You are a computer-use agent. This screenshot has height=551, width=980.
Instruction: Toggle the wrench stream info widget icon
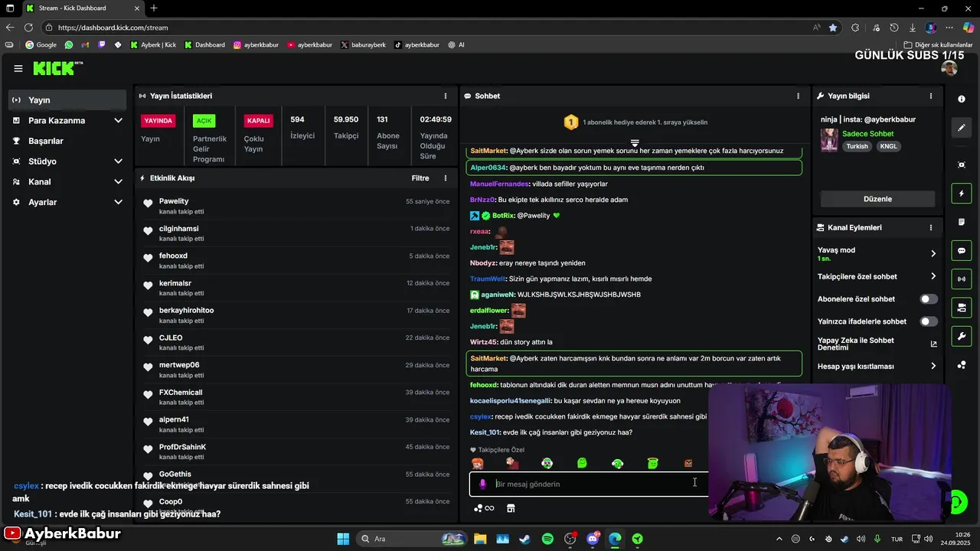(x=962, y=336)
